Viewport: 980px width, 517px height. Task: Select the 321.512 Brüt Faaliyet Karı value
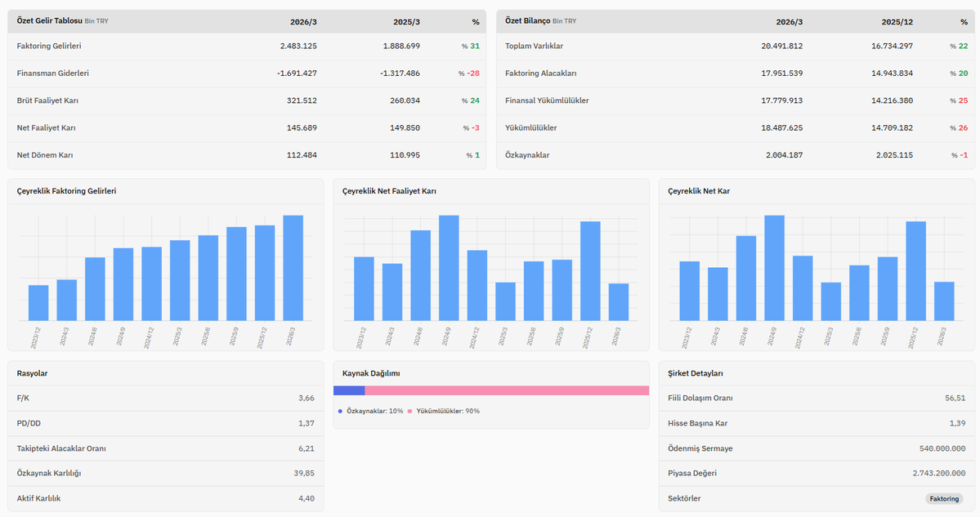click(x=302, y=100)
